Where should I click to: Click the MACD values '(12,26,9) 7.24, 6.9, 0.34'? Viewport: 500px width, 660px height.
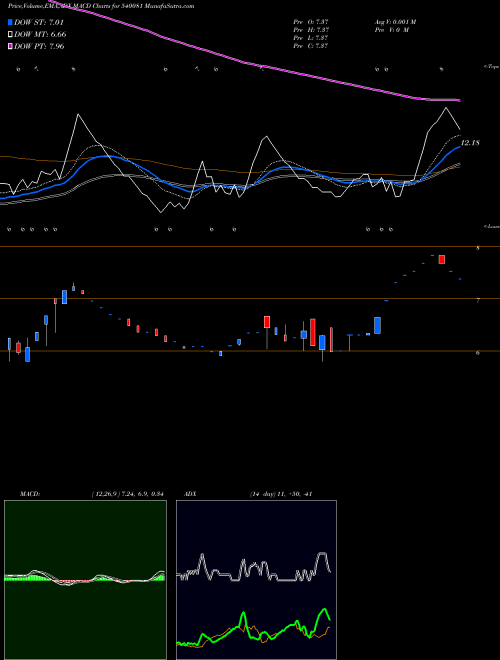pyautogui.click(x=128, y=494)
